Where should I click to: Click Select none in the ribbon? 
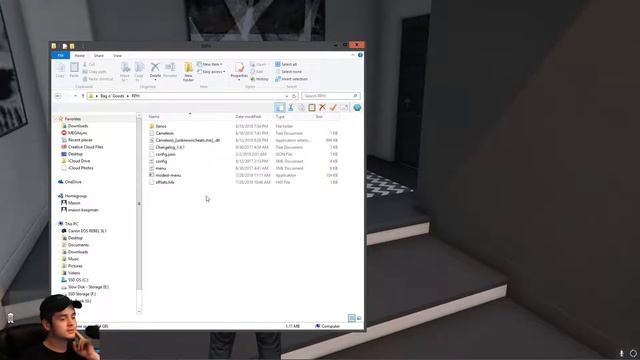pyautogui.click(x=289, y=71)
